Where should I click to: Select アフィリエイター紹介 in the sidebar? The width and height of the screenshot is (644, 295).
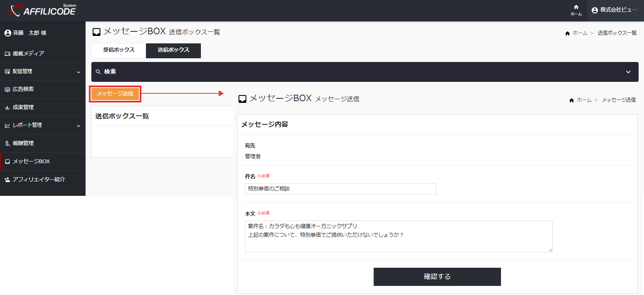[36, 179]
